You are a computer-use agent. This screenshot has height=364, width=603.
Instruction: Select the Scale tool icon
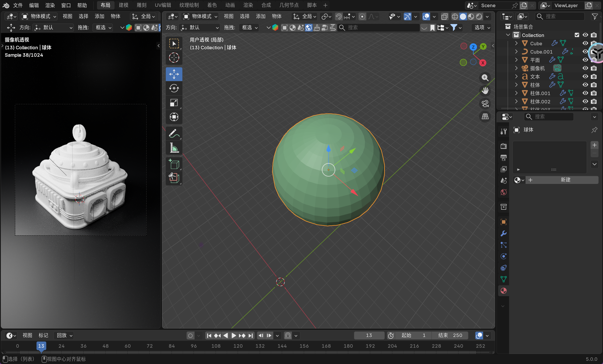[x=174, y=103]
